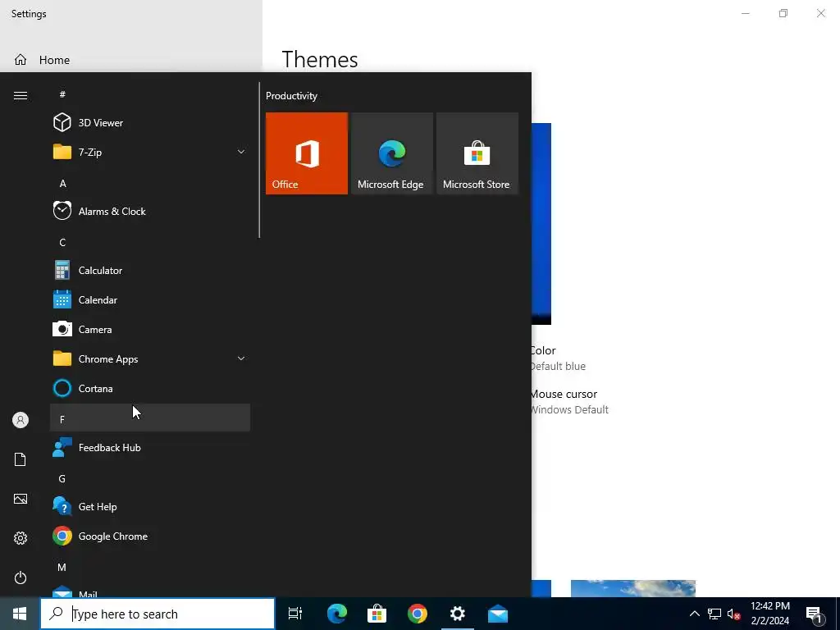This screenshot has width=840, height=630.
Task: Select the sky theme thumbnail in Settings
Action: coord(632,588)
